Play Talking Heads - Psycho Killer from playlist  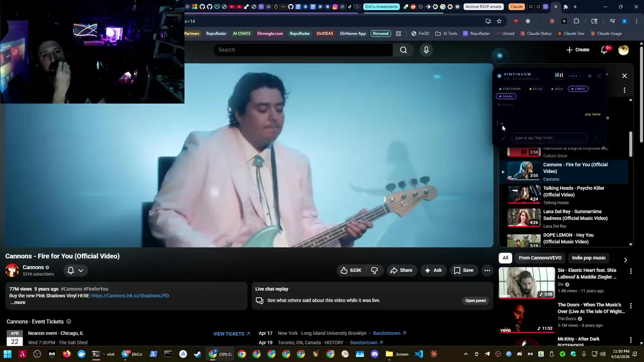tap(563, 195)
